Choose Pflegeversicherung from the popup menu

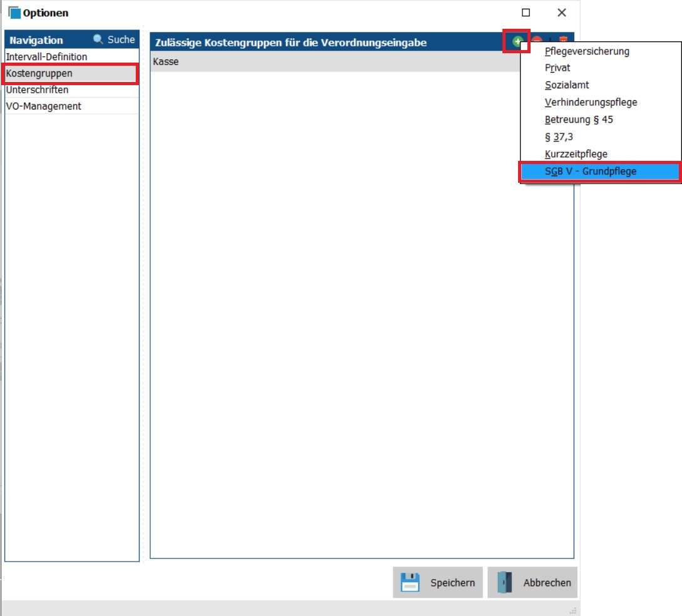(586, 51)
